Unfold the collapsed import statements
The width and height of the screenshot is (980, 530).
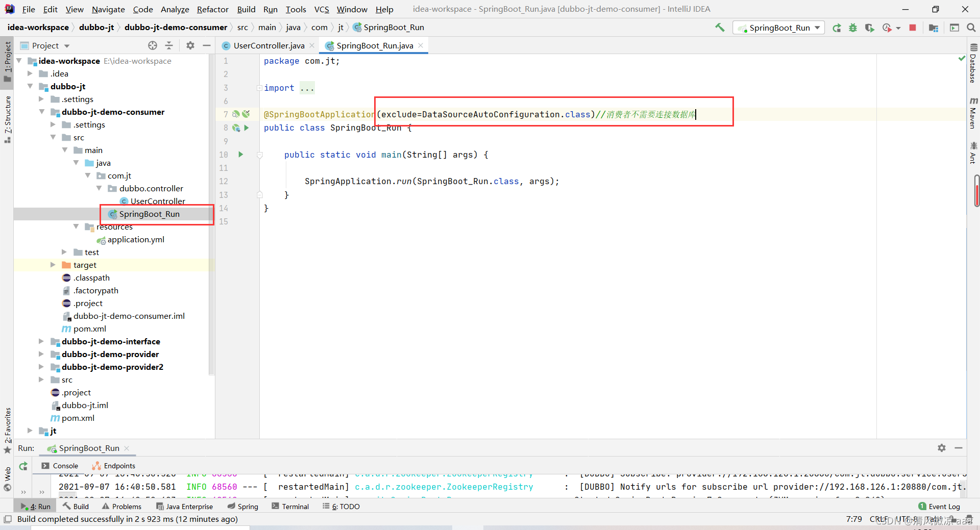coord(259,88)
